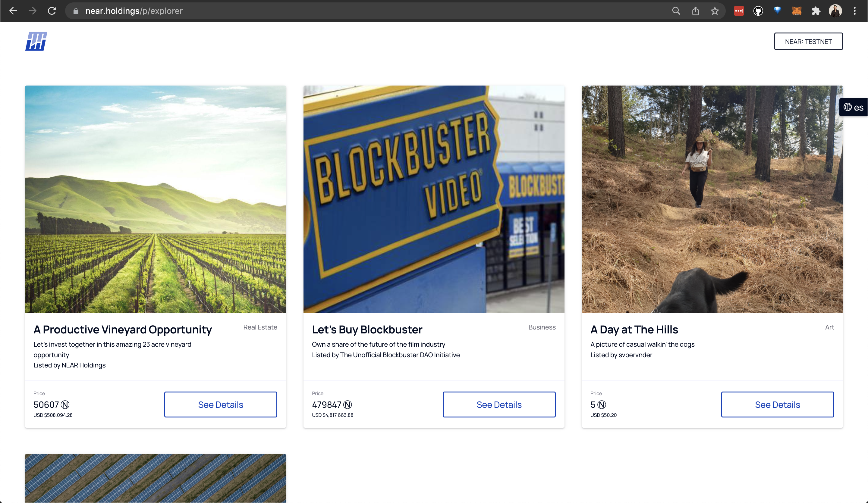Click the browser back arrow
Image resolution: width=868 pixels, height=503 pixels.
pos(13,11)
